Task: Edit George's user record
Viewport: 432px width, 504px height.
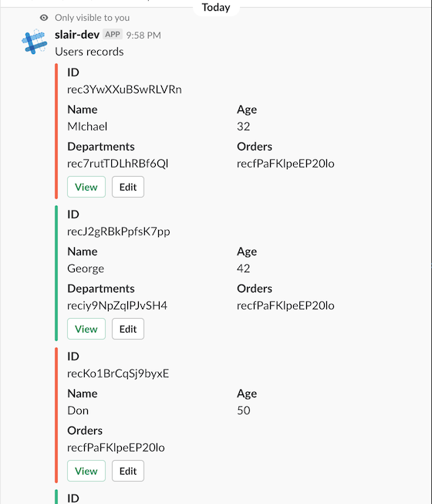Action: pyautogui.click(x=128, y=329)
